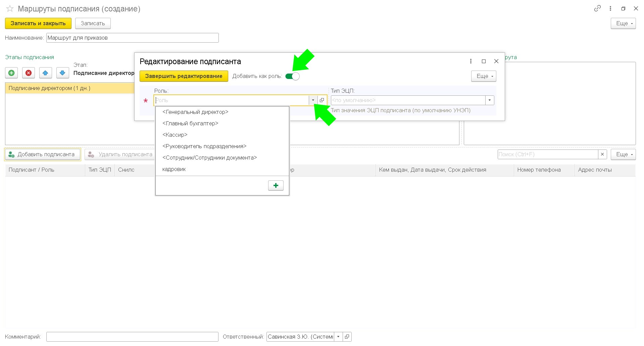Click 'Завершить редактирование' button
Viewport: 644px width, 346px height.
[x=184, y=76]
